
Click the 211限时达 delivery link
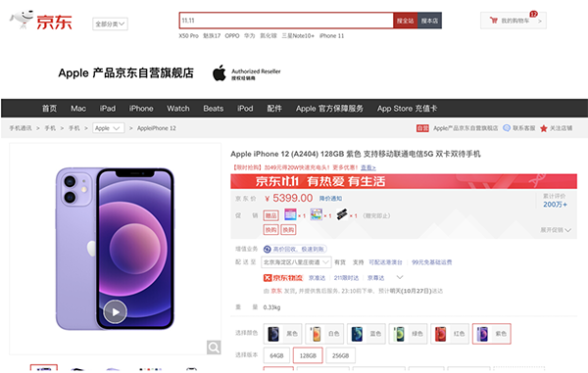346,278
